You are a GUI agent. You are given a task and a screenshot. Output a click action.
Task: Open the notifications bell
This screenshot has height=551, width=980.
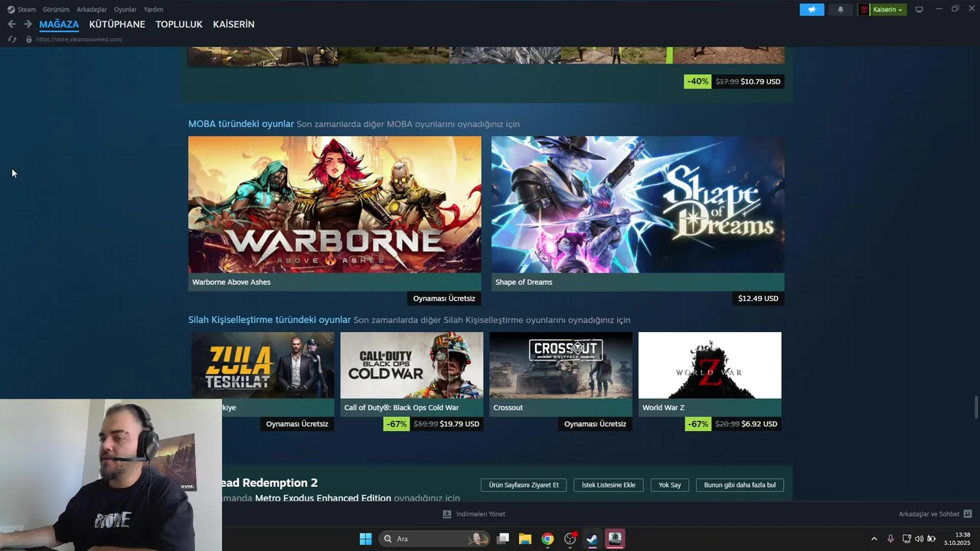(x=841, y=9)
